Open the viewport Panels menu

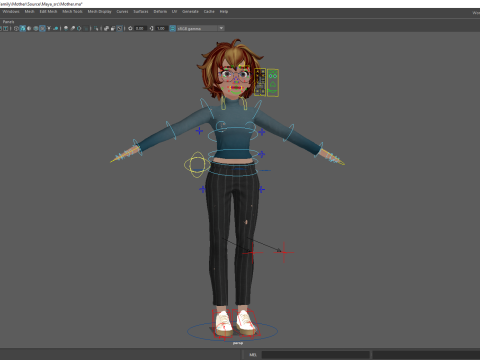click(8, 22)
